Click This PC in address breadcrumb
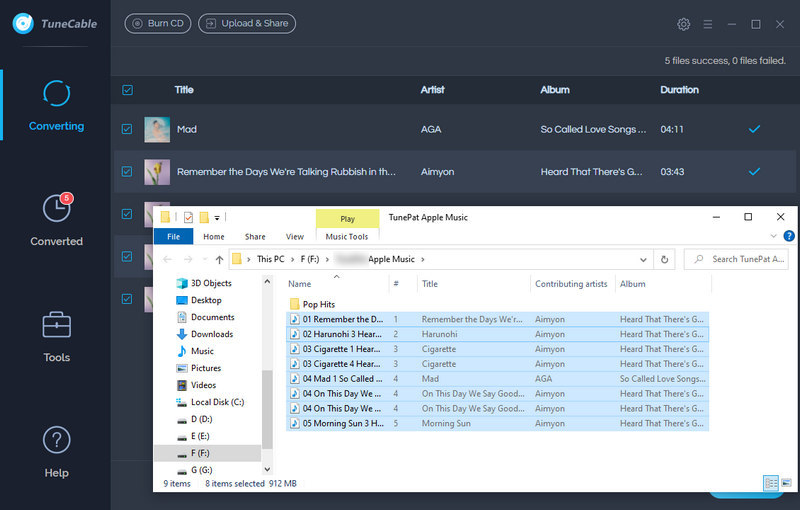 (x=270, y=259)
